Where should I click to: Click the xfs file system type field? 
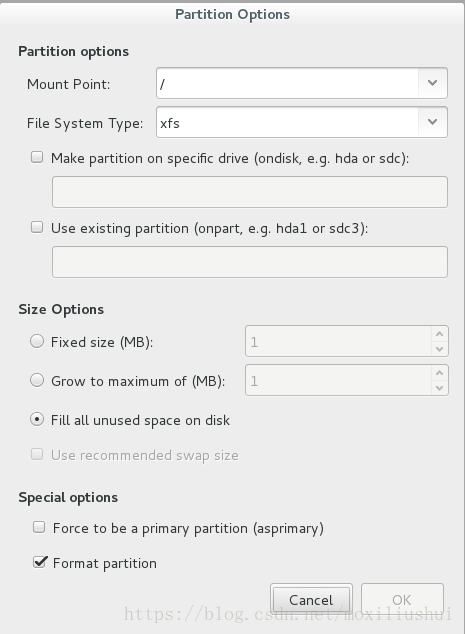(287, 122)
